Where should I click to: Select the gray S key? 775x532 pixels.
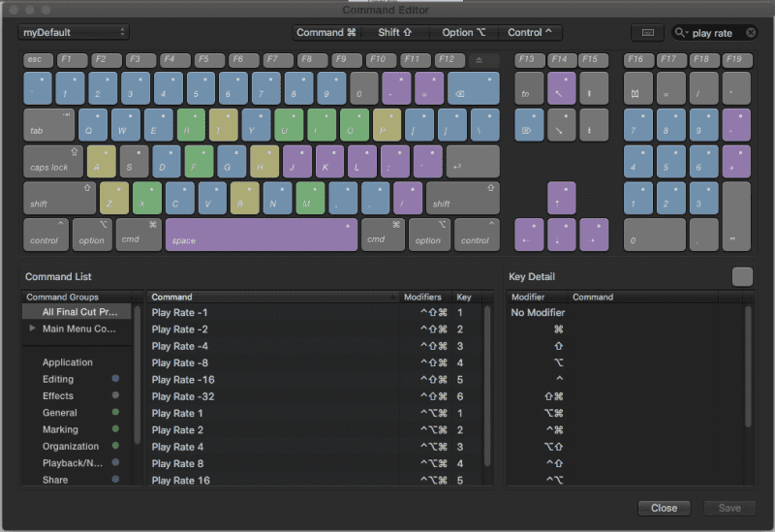(x=134, y=162)
